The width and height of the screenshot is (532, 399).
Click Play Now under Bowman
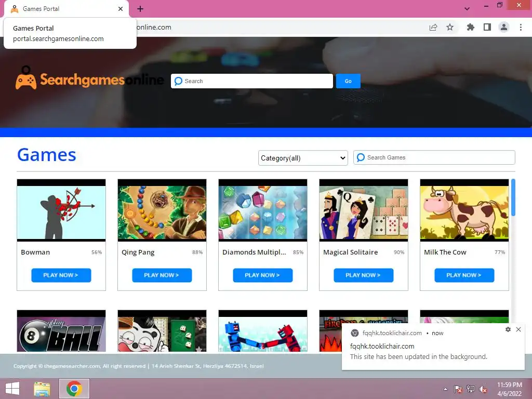(61, 275)
